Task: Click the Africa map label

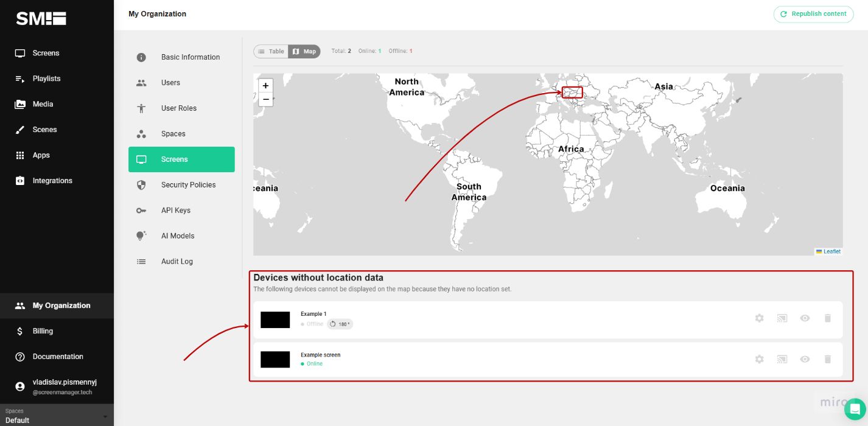Action: [571, 149]
